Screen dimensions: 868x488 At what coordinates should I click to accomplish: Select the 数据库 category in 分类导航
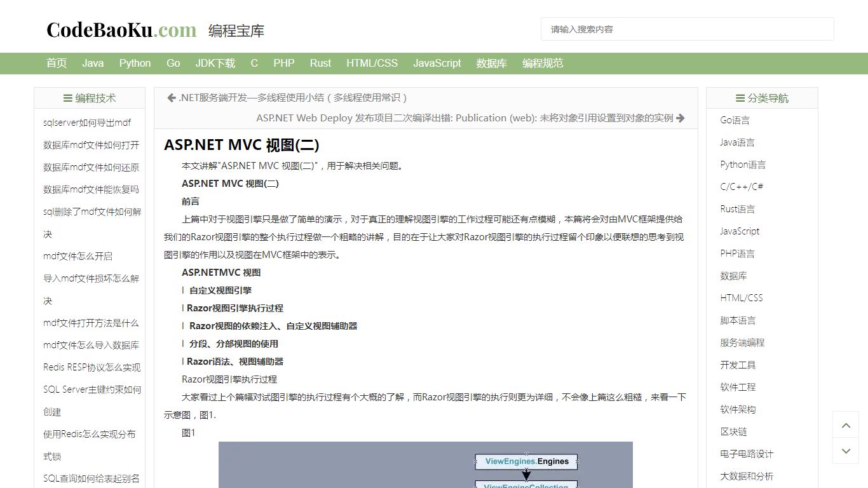point(733,276)
